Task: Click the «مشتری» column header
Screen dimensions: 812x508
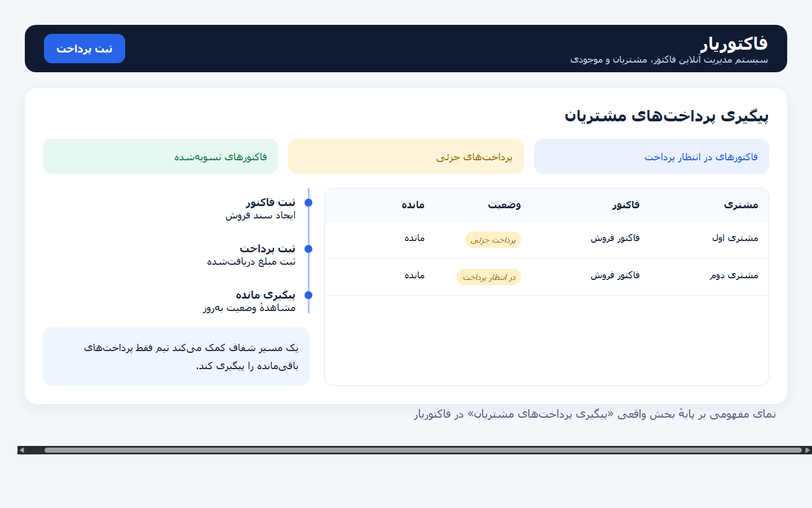Action: (741, 205)
